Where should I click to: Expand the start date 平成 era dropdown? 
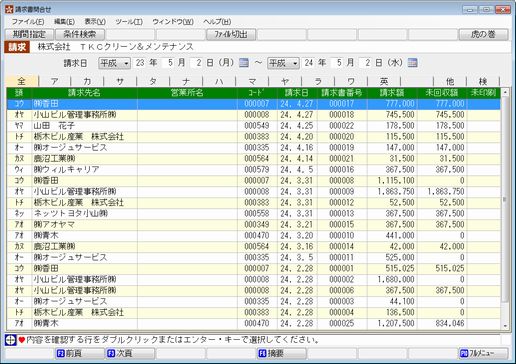point(114,63)
